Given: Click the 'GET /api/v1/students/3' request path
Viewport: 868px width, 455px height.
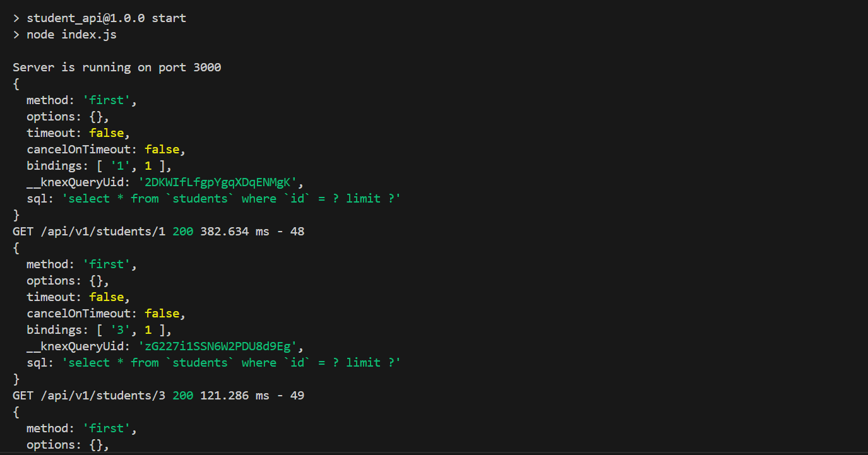Looking at the screenshot, I should (x=89, y=396).
